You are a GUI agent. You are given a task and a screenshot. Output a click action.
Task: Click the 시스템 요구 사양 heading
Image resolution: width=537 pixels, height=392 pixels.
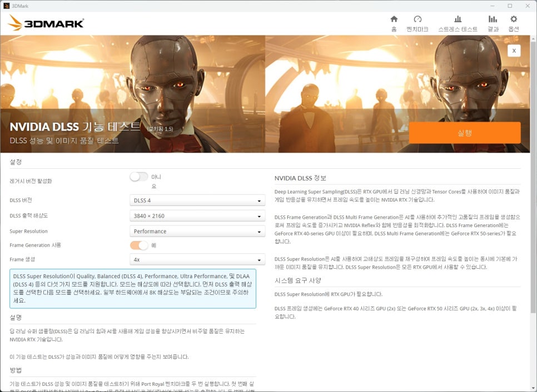pyautogui.click(x=297, y=280)
